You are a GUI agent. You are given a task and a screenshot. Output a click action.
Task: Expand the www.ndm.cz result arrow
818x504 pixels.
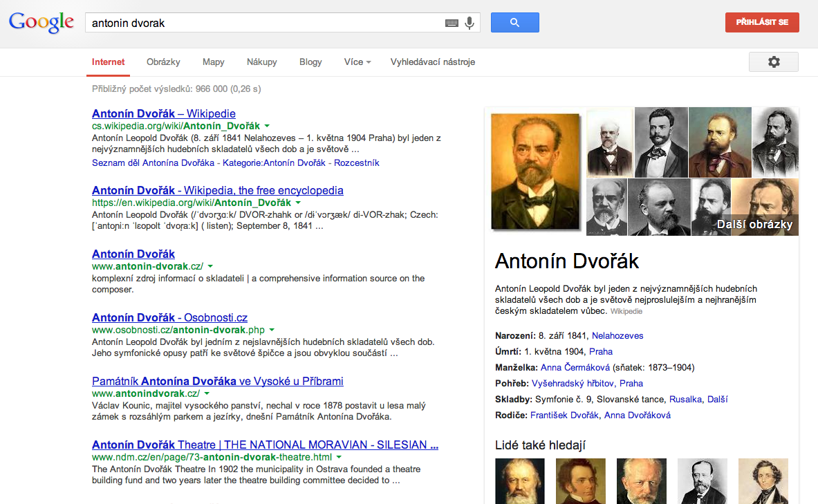339,458
